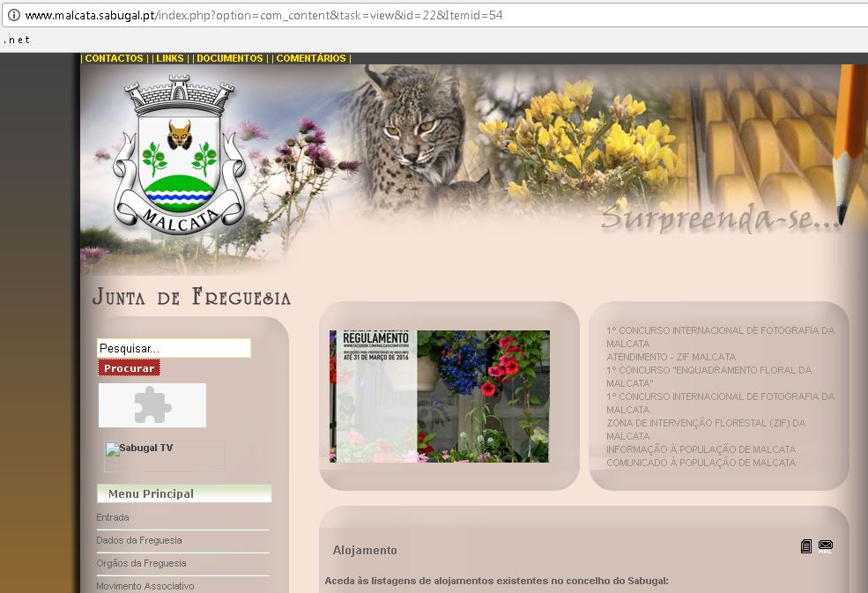Open INFORMAÇÃO À POPULAÇÃO DE MALCATA link
This screenshot has height=593, width=868.
[701, 449]
